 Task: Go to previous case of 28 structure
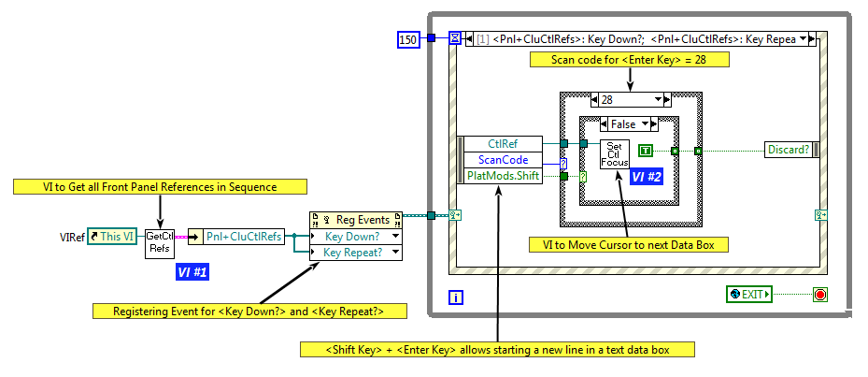595,100
